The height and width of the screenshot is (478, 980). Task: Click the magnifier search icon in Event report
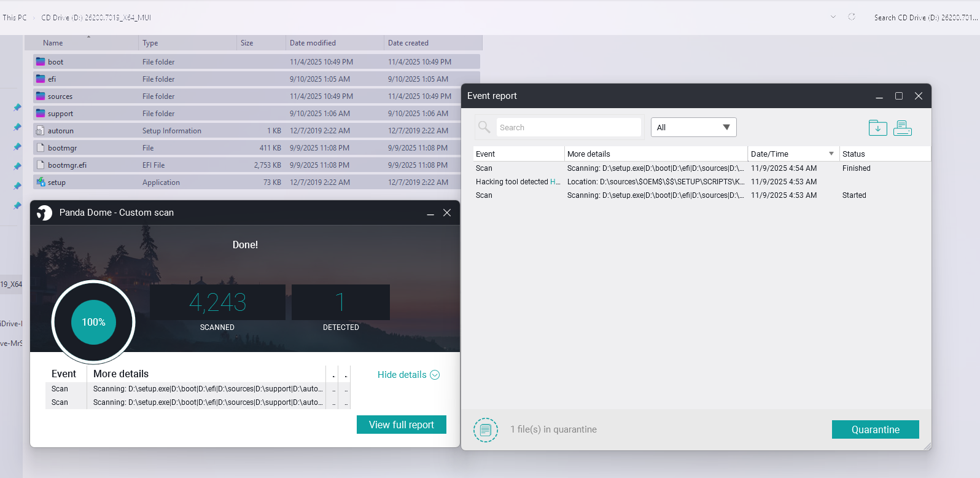tap(484, 127)
